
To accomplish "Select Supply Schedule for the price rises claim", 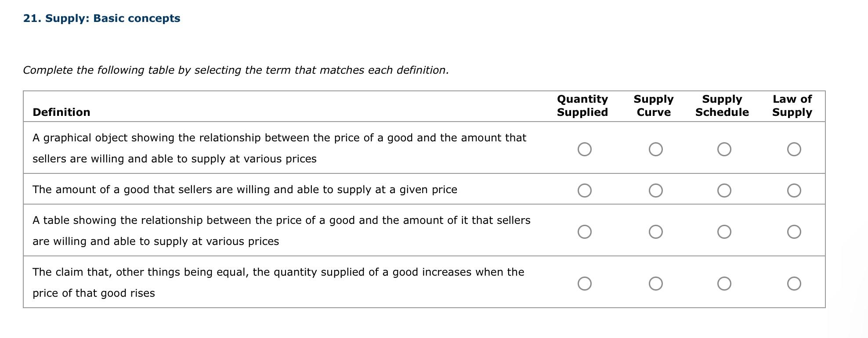I will pos(724,283).
